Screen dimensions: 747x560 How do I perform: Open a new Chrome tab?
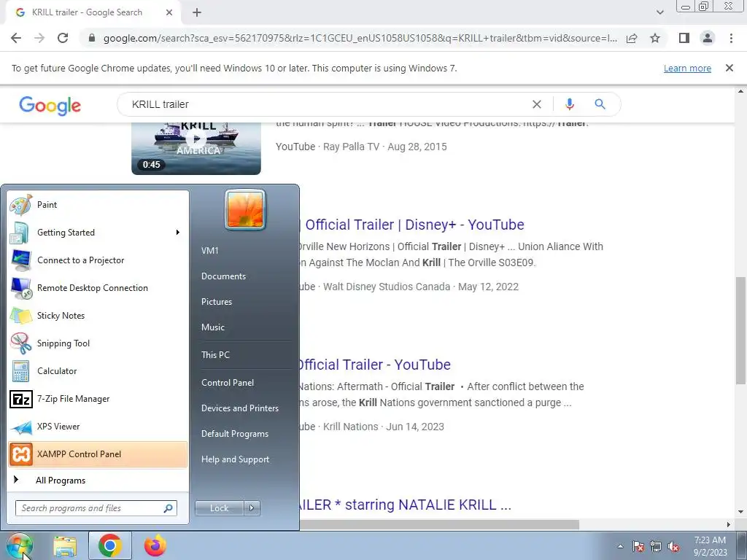point(197,12)
